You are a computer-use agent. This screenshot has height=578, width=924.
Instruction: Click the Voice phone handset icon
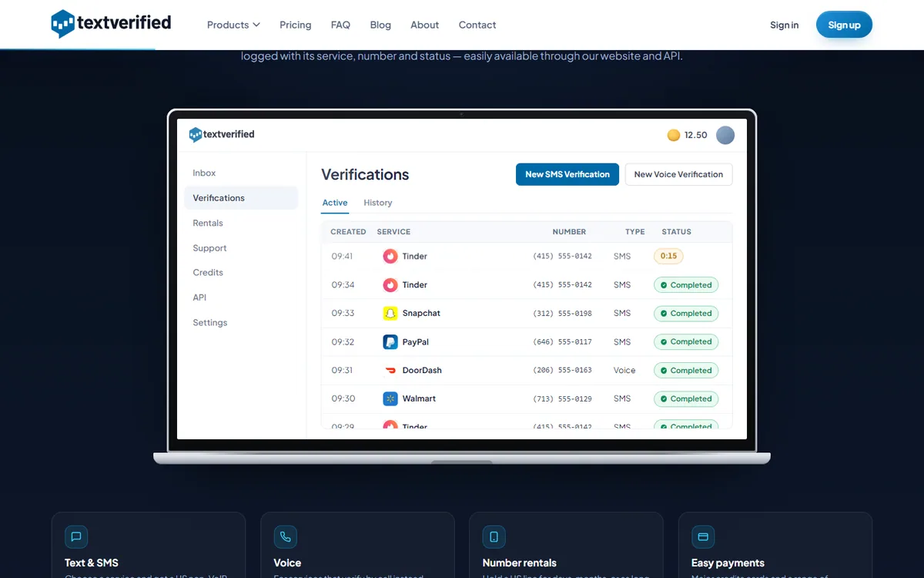(x=285, y=536)
